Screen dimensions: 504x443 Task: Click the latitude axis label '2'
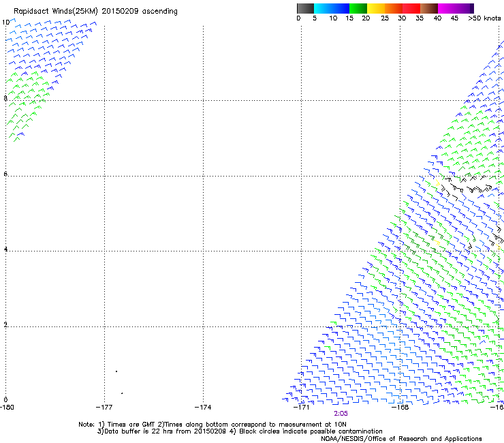click(x=5, y=324)
